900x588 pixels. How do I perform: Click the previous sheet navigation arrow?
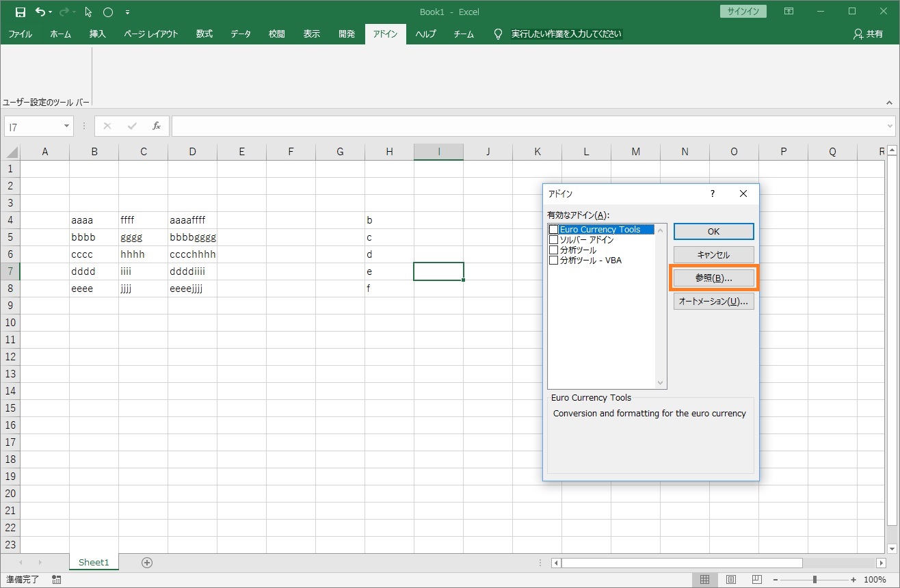click(x=21, y=563)
